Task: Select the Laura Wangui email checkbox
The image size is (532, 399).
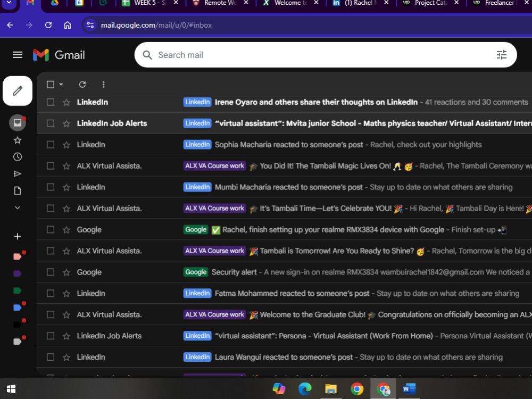Action: [x=50, y=357]
